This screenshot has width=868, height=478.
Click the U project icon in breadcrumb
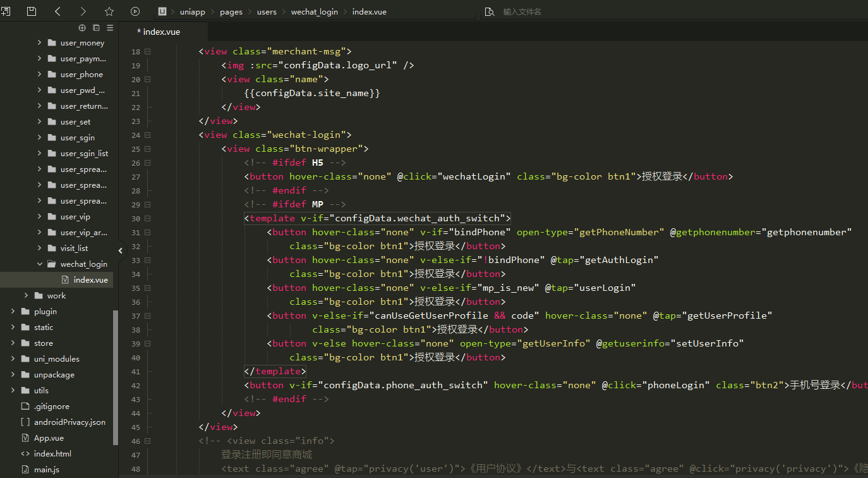click(x=162, y=11)
